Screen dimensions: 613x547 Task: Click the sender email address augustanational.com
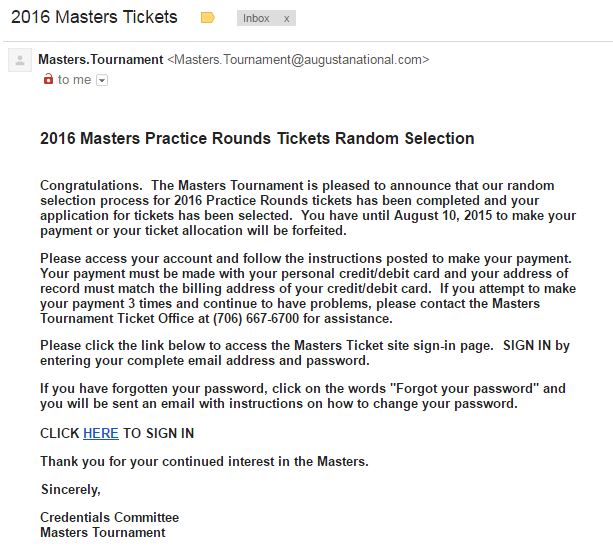298,60
